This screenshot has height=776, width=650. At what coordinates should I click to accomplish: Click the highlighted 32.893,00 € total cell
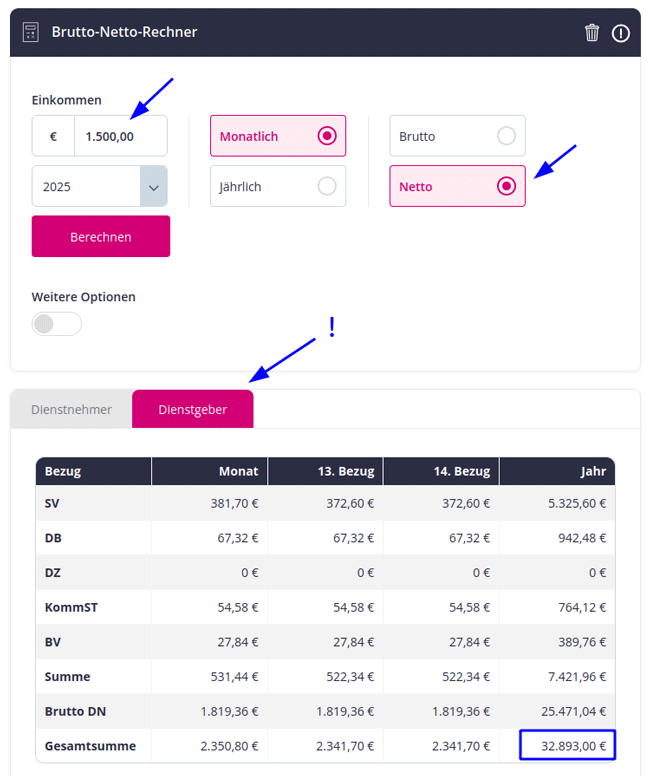pos(567,745)
